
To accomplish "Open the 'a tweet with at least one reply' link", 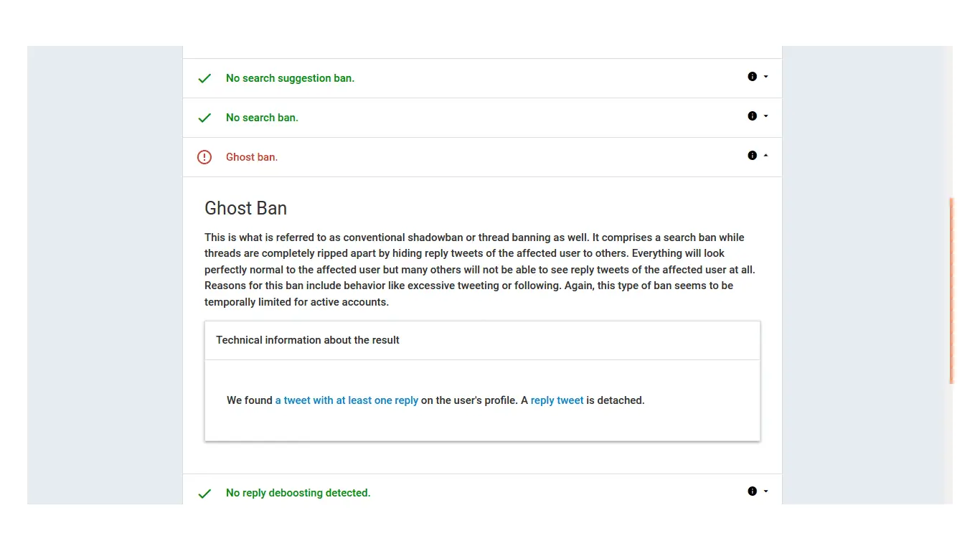I will pos(347,400).
